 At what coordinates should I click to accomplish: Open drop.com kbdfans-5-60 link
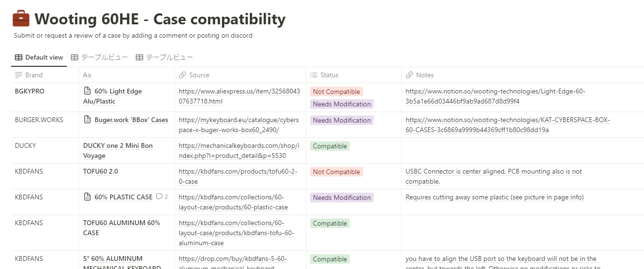pyautogui.click(x=233, y=262)
